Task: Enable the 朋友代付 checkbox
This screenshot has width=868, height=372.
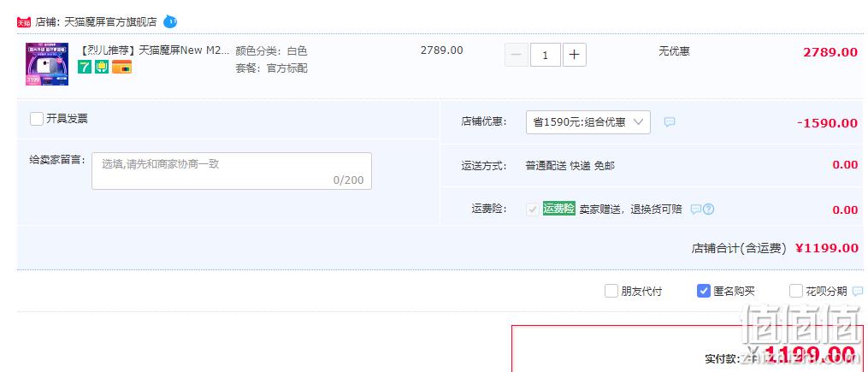Action: (611, 291)
